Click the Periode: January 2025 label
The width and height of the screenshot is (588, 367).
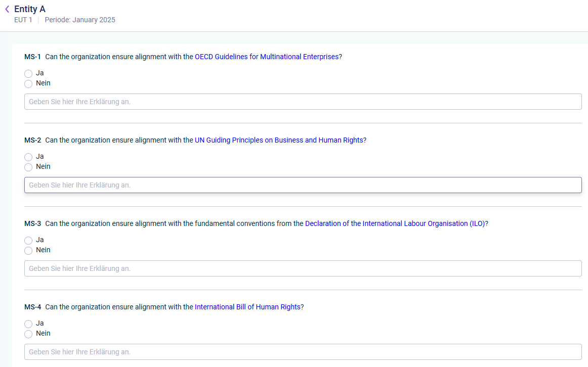[80, 20]
